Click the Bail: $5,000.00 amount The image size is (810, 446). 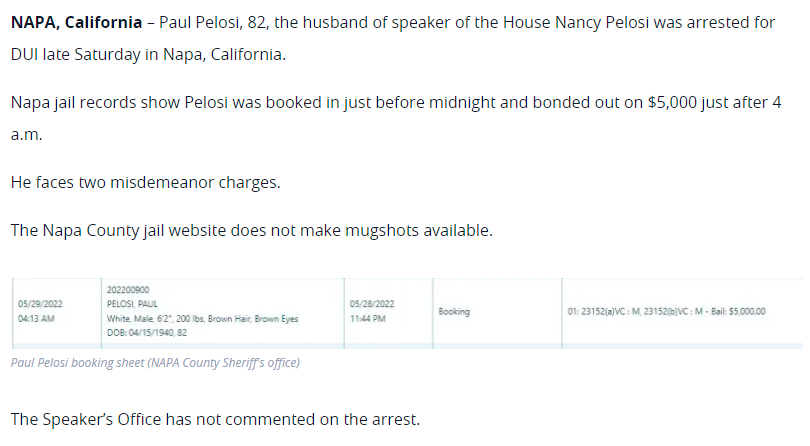point(738,312)
